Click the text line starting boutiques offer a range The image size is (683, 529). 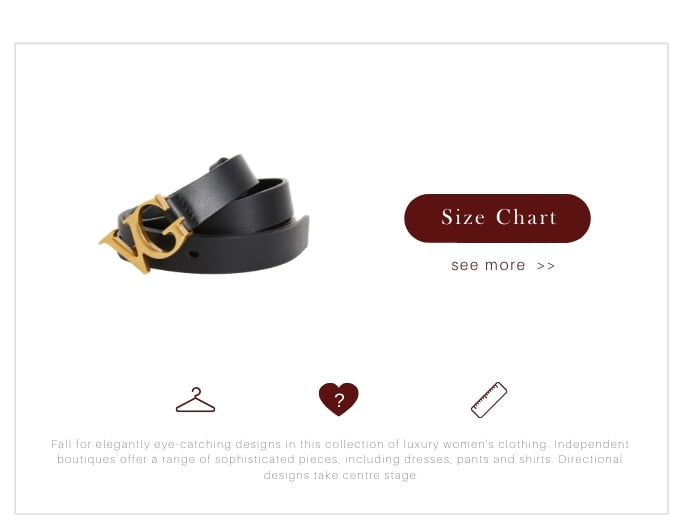pyautogui.click(x=340, y=459)
